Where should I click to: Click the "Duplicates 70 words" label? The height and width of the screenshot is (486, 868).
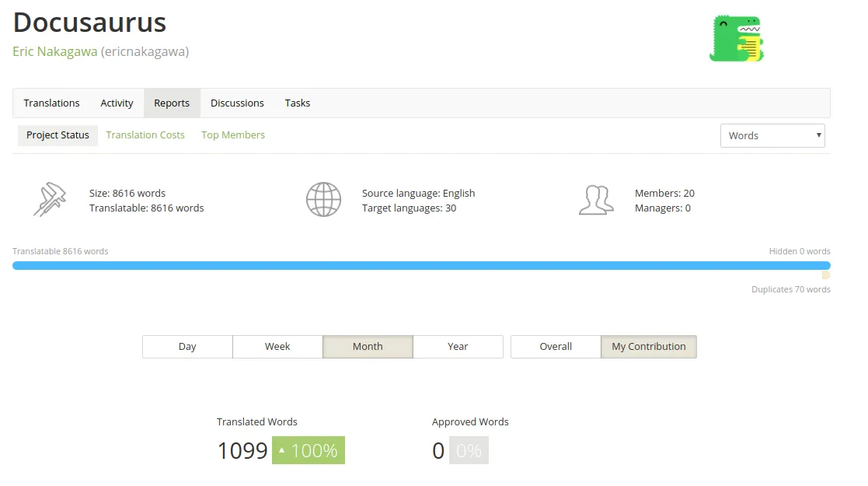tap(790, 289)
